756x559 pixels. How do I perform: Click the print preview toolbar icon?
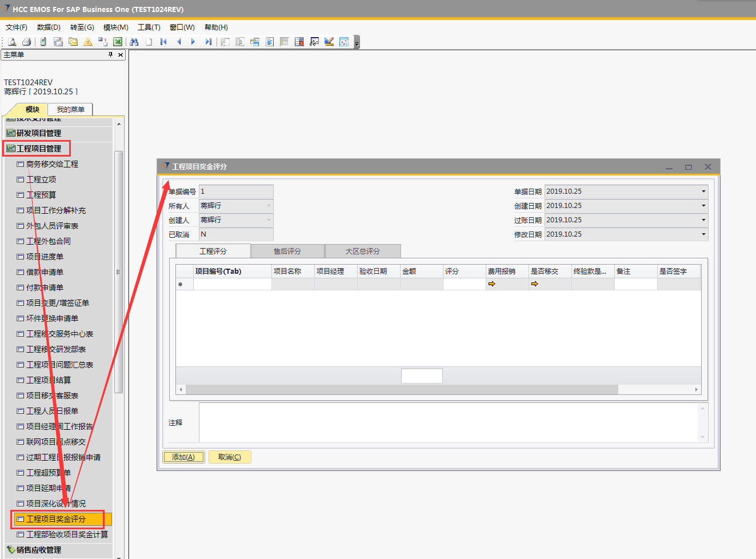coord(11,42)
